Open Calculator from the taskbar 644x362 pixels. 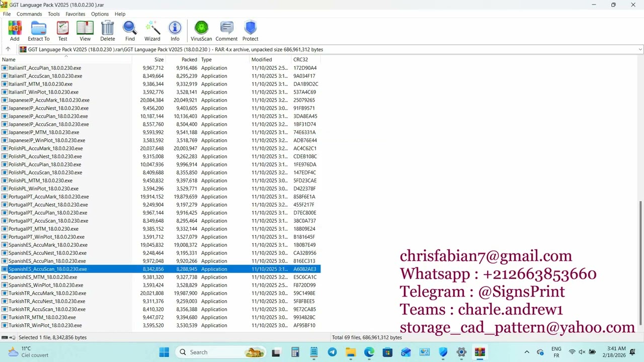295,352
